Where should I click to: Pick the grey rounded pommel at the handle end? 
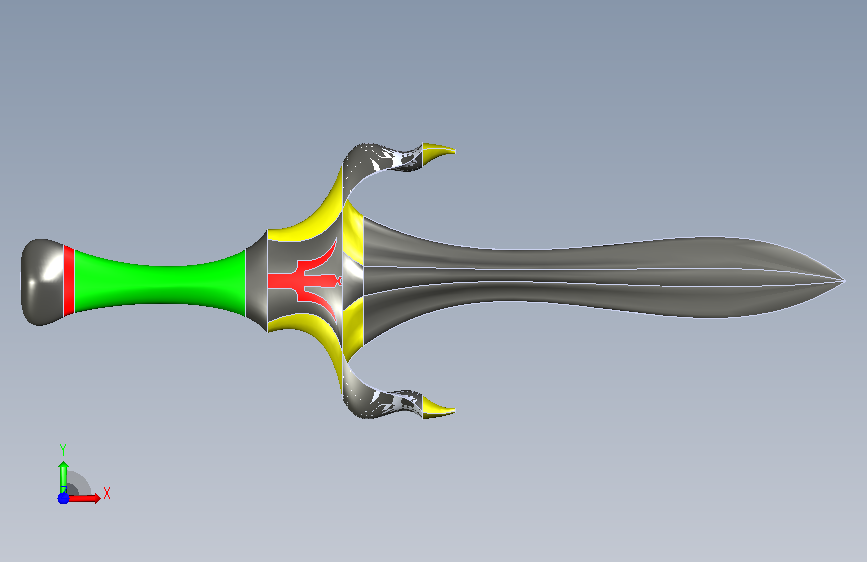41,282
